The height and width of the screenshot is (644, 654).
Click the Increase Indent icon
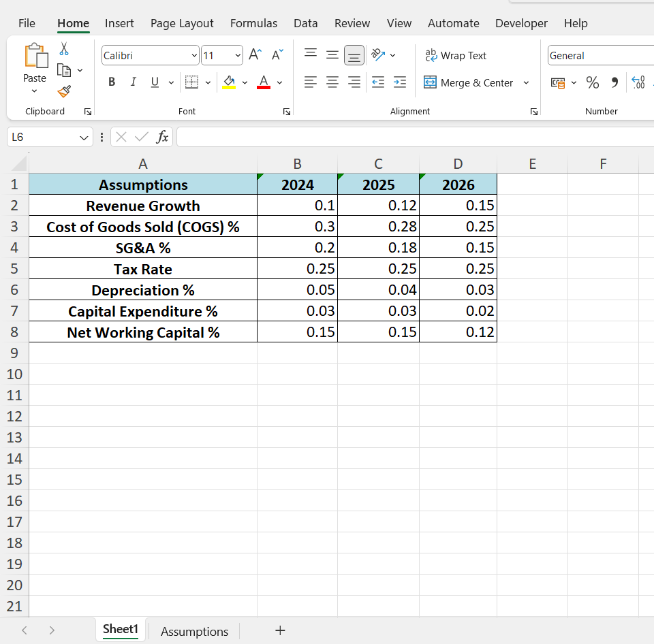coord(400,82)
